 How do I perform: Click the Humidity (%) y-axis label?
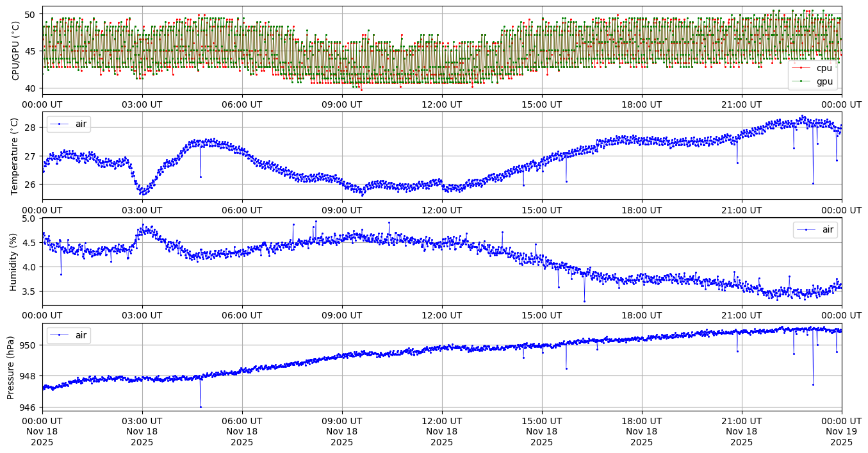[13, 261]
